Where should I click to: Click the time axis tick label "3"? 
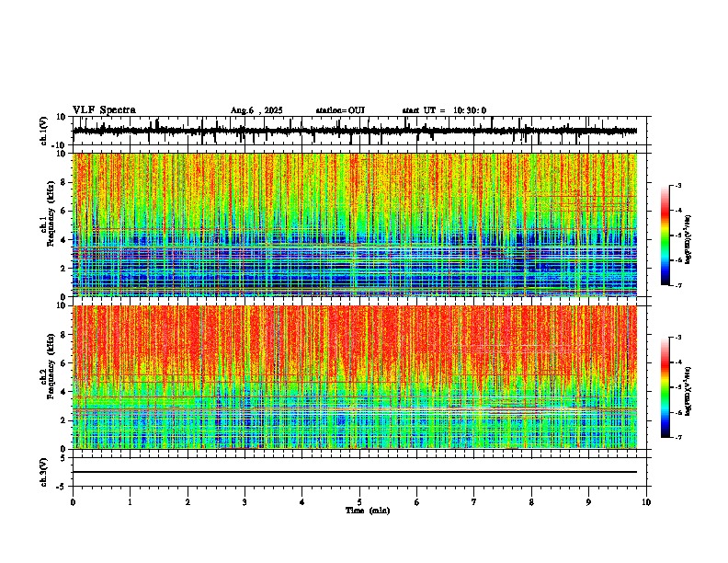tap(245, 502)
